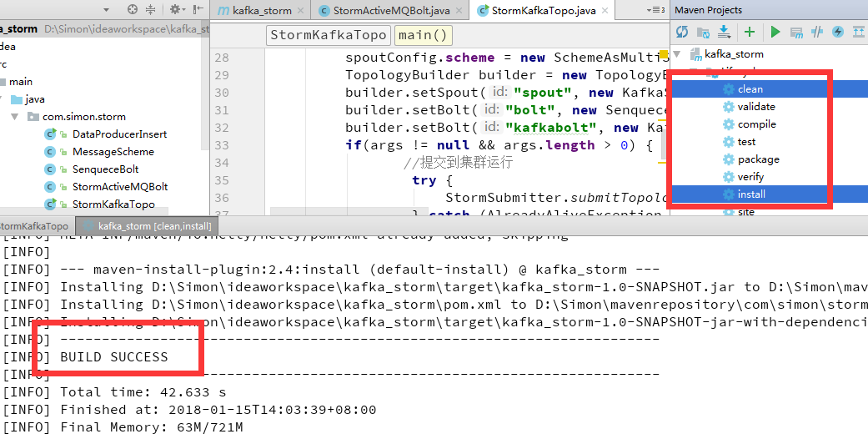The width and height of the screenshot is (868, 439).
Task: Generate sources and update folders icon
Action: coord(703,33)
